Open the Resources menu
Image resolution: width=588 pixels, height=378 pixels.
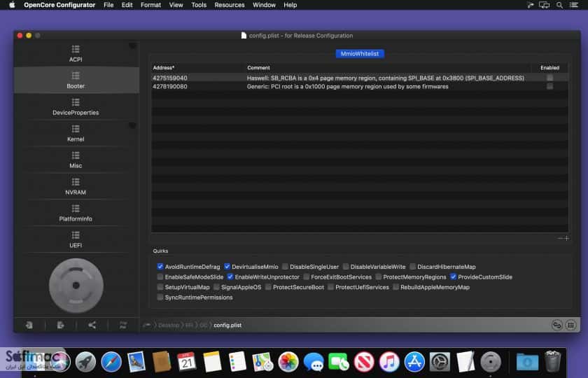(x=230, y=5)
